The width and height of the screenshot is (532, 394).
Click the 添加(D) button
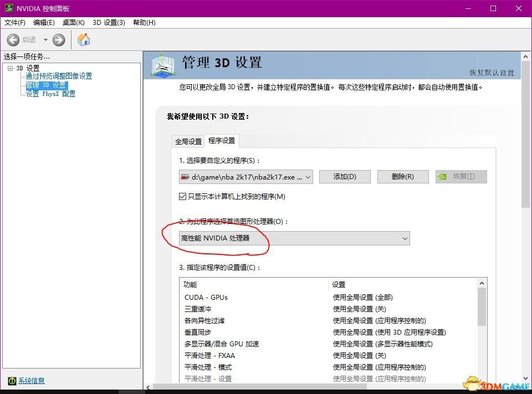(345, 177)
